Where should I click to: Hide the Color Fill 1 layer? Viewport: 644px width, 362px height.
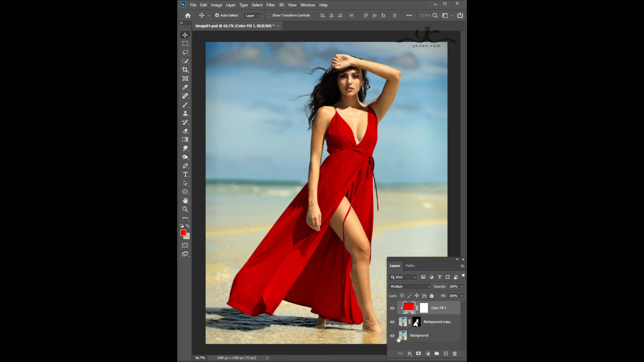click(392, 308)
